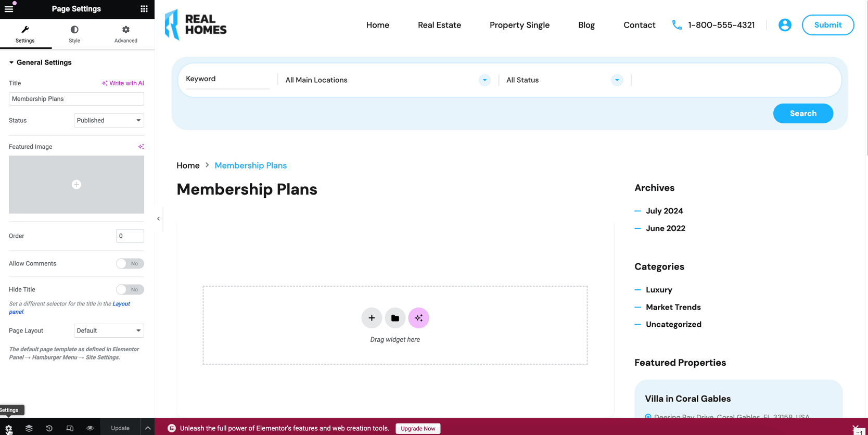This screenshot has height=435, width=868.
Task: Open the Navigator layers icon
Action: click(x=29, y=428)
